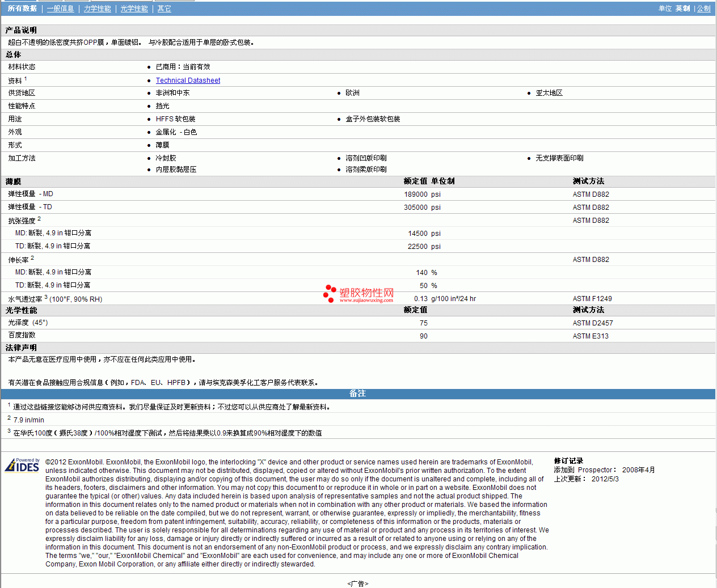Open the Technical Datasheet link
The image size is (717, 588).
[188, 81]
